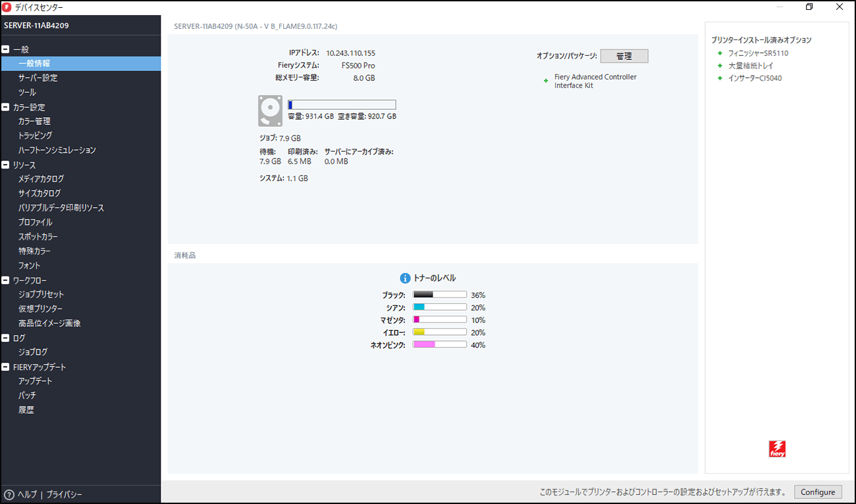Collapse the リソース section
This screenshot has width=856, height=504.
[6, 165]
